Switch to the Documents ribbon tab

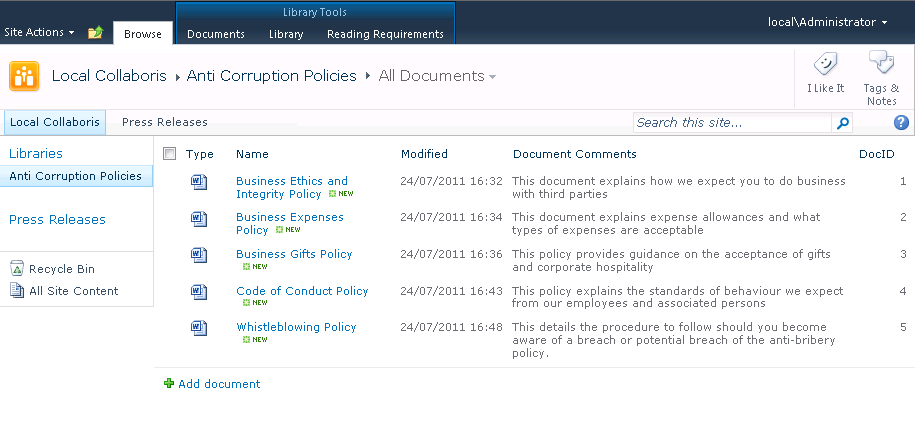tap(216, 34)
